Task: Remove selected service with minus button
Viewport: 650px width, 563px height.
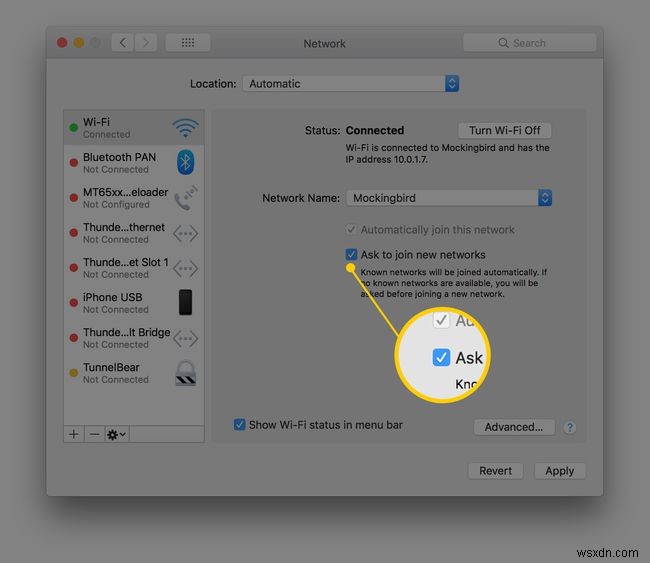Action: [95, 434]
